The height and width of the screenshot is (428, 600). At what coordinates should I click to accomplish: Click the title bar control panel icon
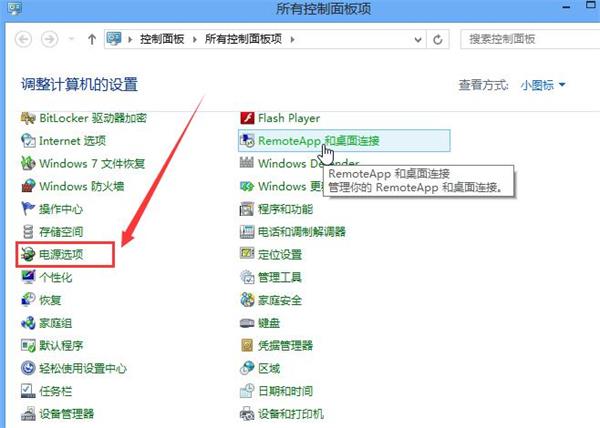point(14,7)
